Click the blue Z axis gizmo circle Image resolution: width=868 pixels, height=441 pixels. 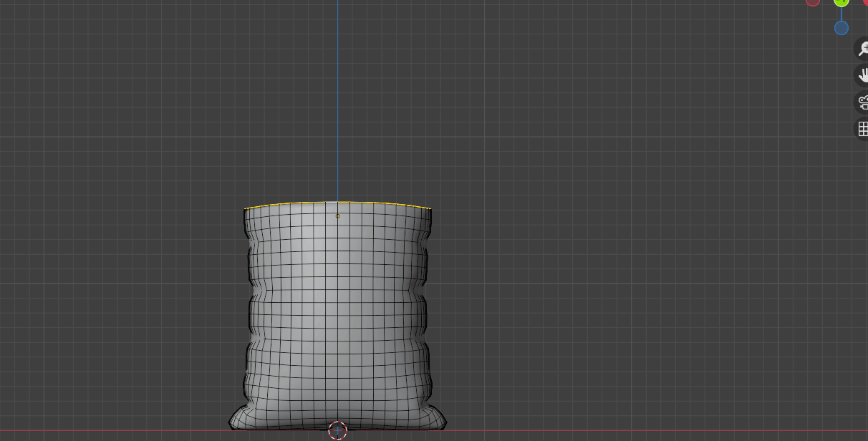(842, 28)
